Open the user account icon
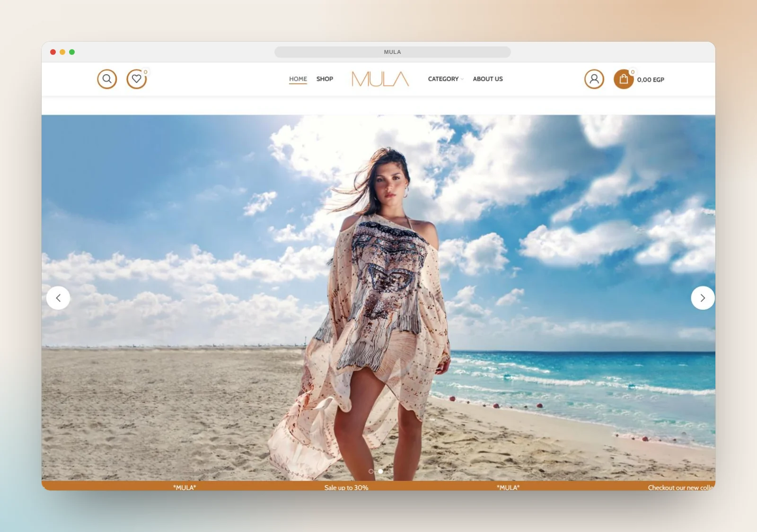 594,79
